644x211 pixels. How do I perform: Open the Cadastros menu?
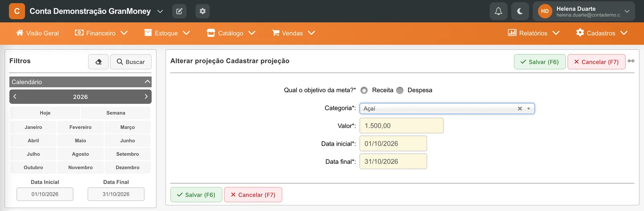602,33
